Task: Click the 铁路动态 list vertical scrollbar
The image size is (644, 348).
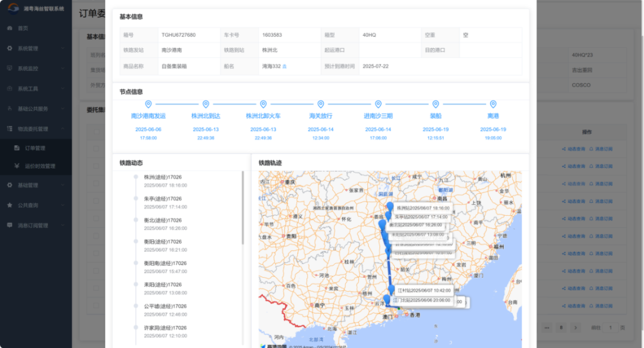Action: tap(243, 209)
